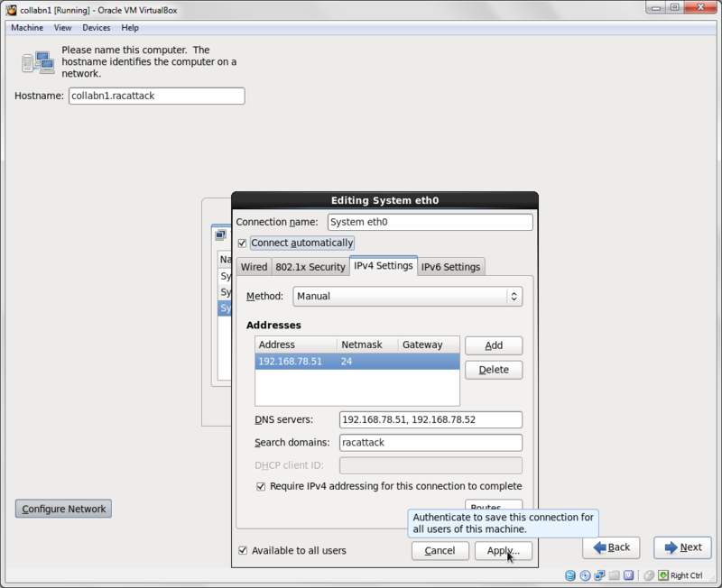
Task: Click the network adapters status icon
Action: (x=599, y=575)
